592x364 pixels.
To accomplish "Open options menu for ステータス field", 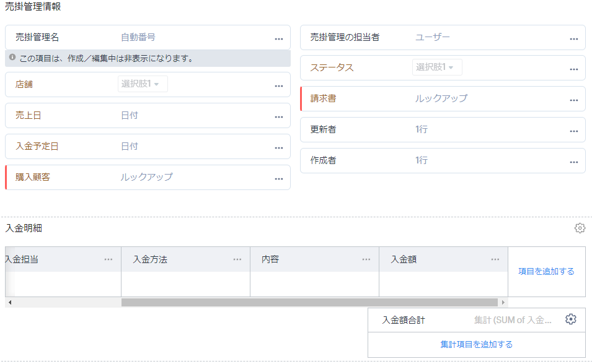I will pyautogui.click(x=574, y=69).
